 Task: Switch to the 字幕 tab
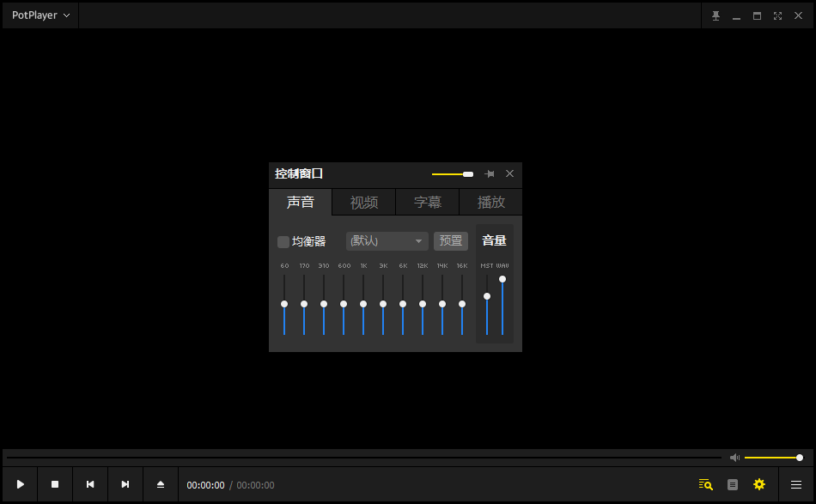427,203
